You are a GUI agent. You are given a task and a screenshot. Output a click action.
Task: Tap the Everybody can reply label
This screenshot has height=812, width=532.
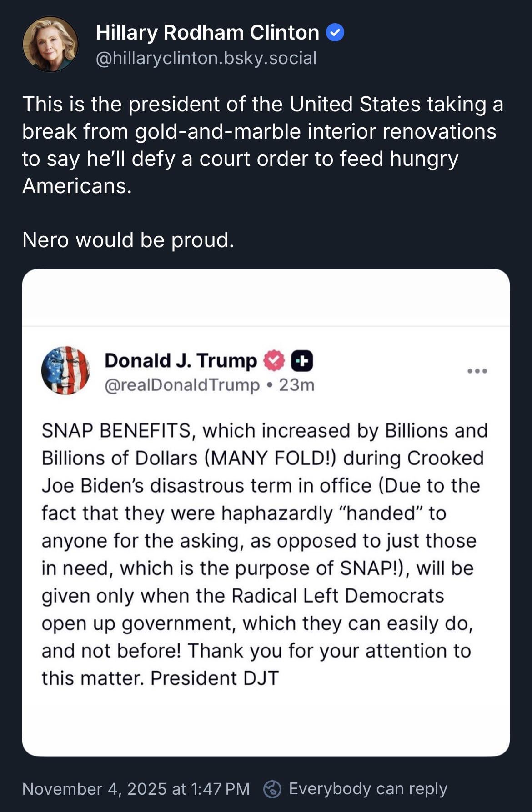tap(368, 789)
